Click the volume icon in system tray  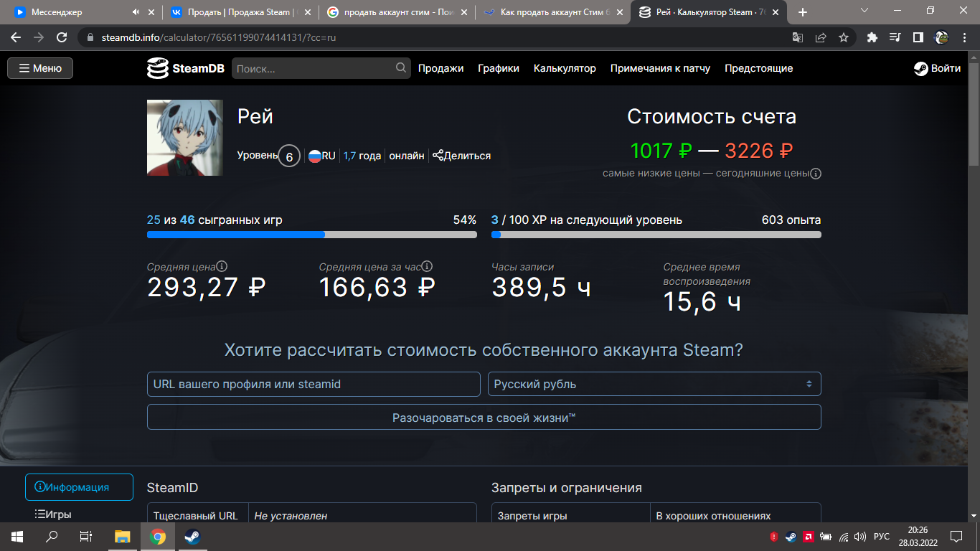point(861,536)
